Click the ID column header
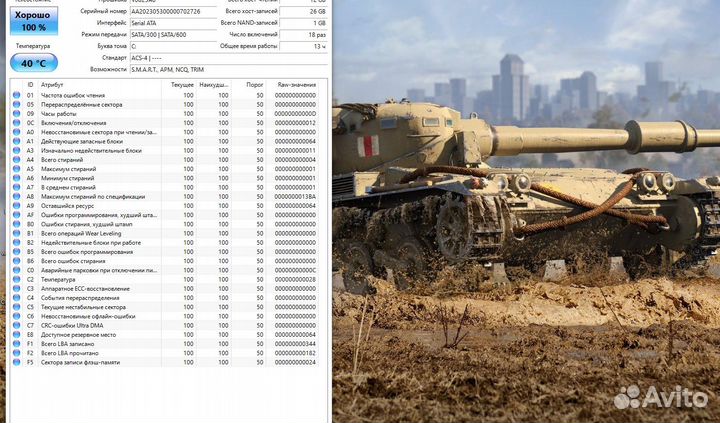The image size is (720, 423). point(30,85)
